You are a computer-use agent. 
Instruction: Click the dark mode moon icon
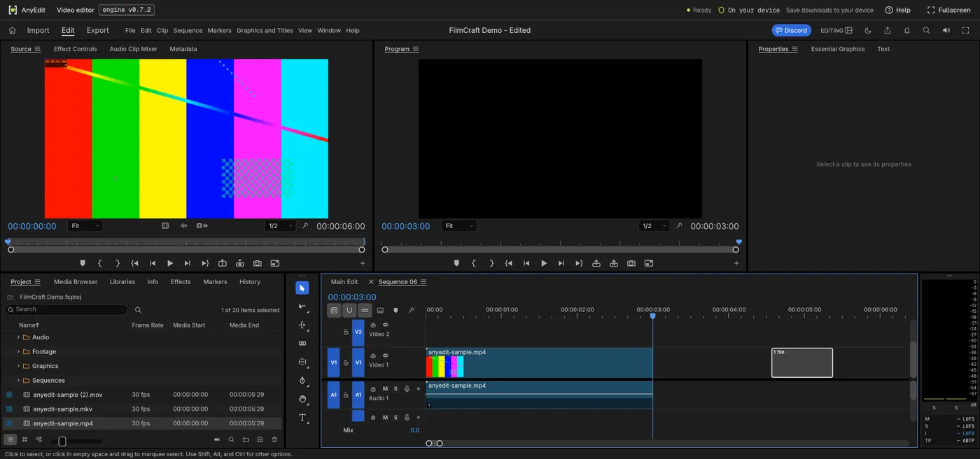click(x=868, y=30)
